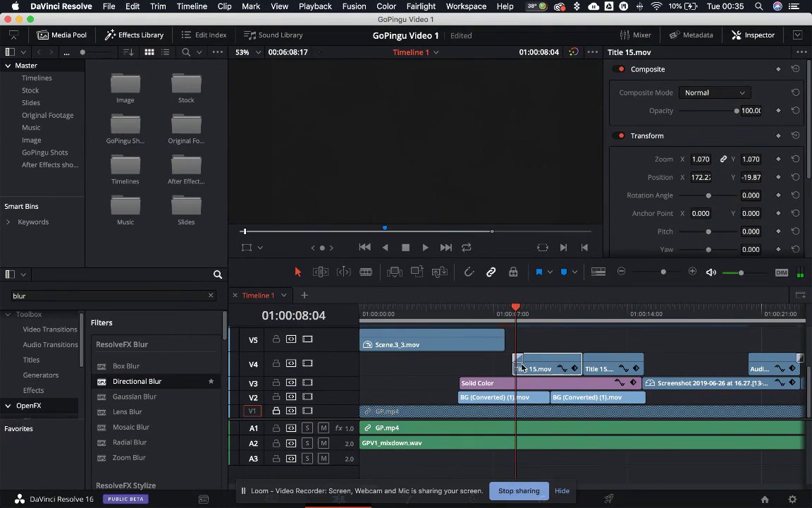The height and width of the screenshot is (508, 812).
Task: Open the Edit Index panel
Action: 204,35
